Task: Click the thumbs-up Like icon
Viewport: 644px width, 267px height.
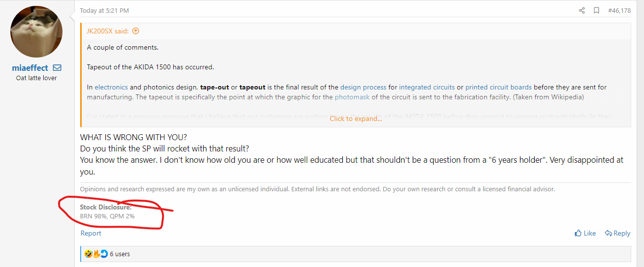Action: pos(579,234)
